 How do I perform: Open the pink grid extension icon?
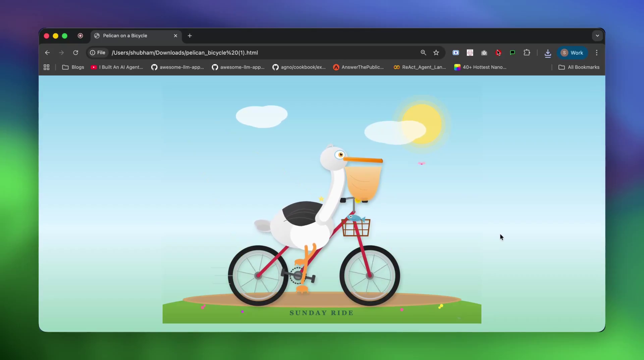tap(470, 53)
